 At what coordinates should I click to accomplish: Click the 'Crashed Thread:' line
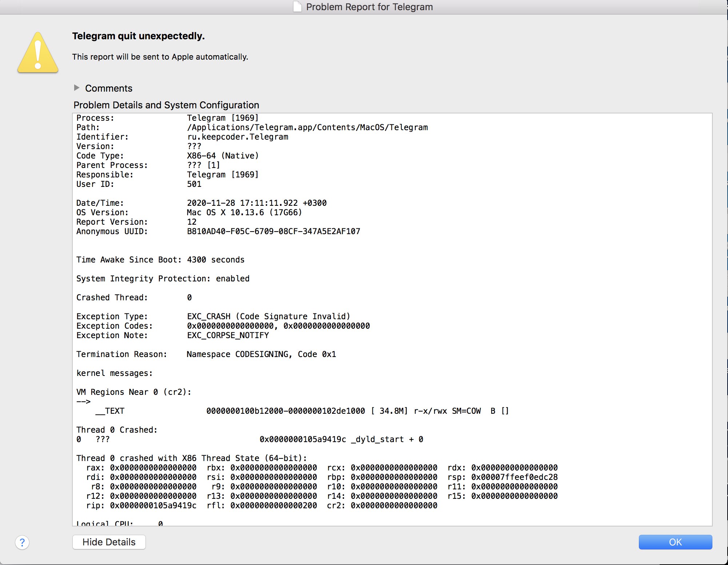click(x=134, y=297)
